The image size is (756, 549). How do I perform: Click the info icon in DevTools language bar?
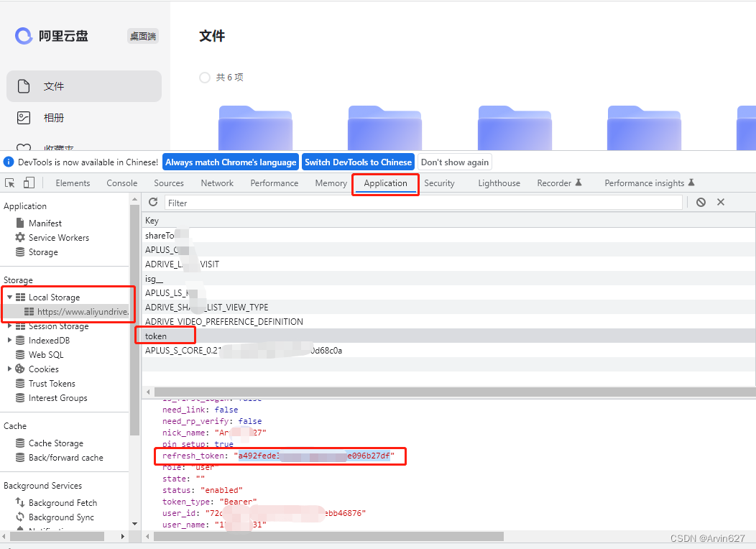coord(9,162)
